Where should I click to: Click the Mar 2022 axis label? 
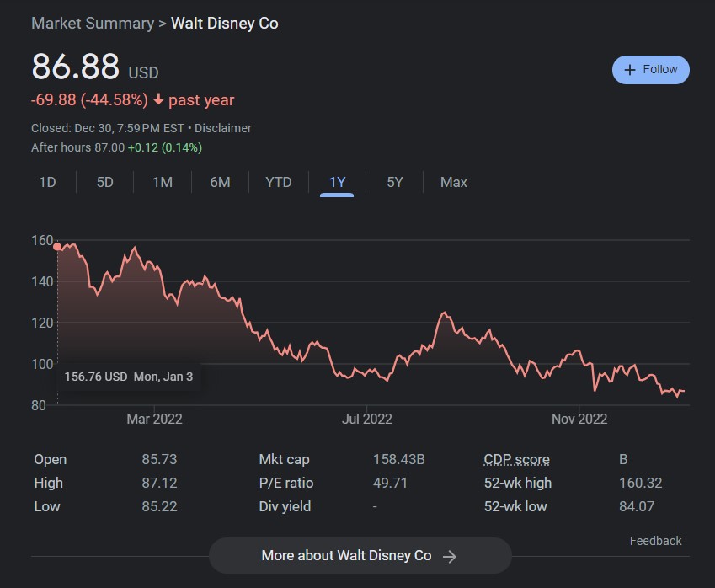[x=154, y=420]
